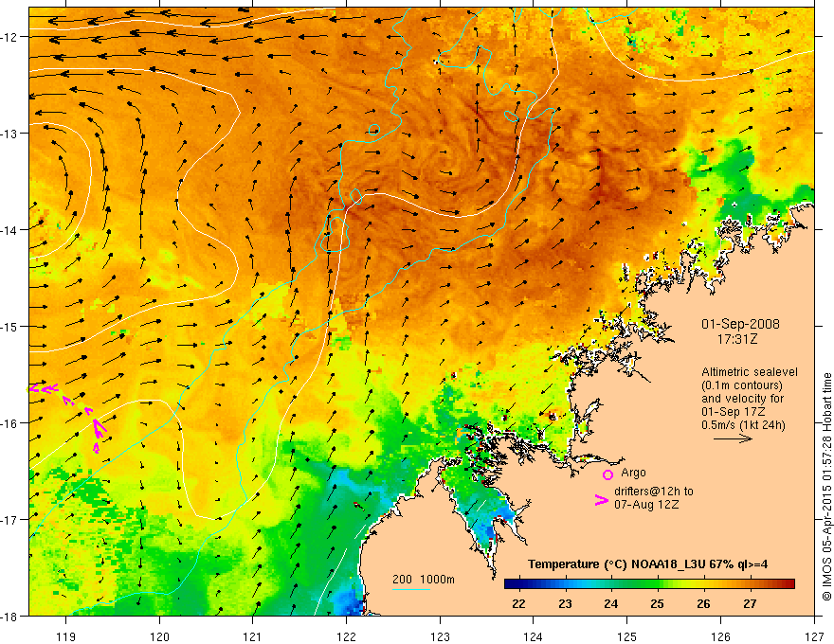Click the 'drifters@12h to' legend text

(654, 492)
